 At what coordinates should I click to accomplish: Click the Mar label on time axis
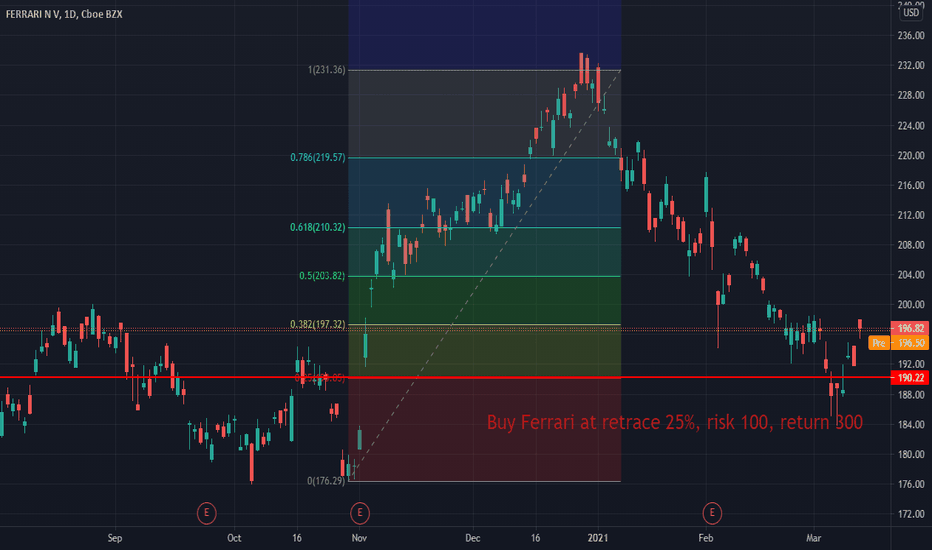pos(813,538)
